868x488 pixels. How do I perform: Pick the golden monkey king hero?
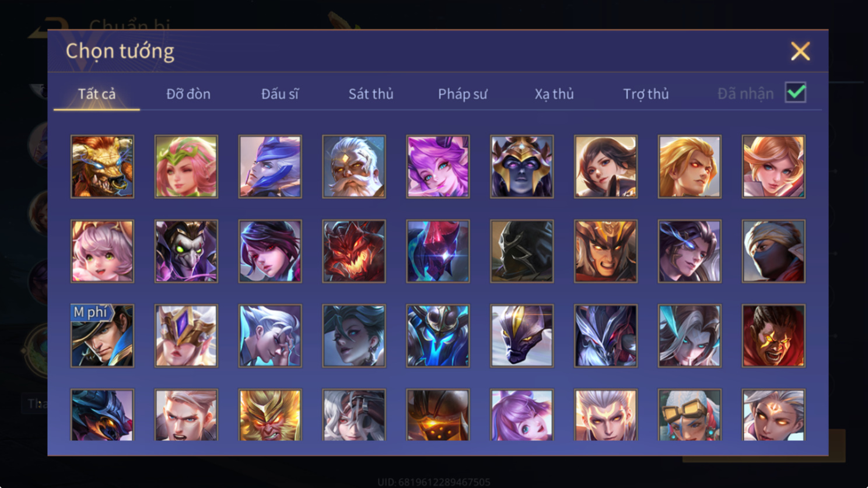[270, 415]
